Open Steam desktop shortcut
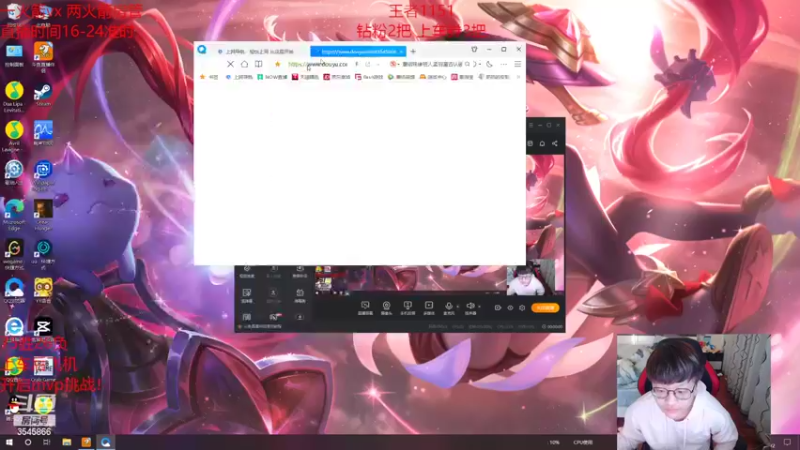Screen dimensions: 800x450 click(43, 95)
